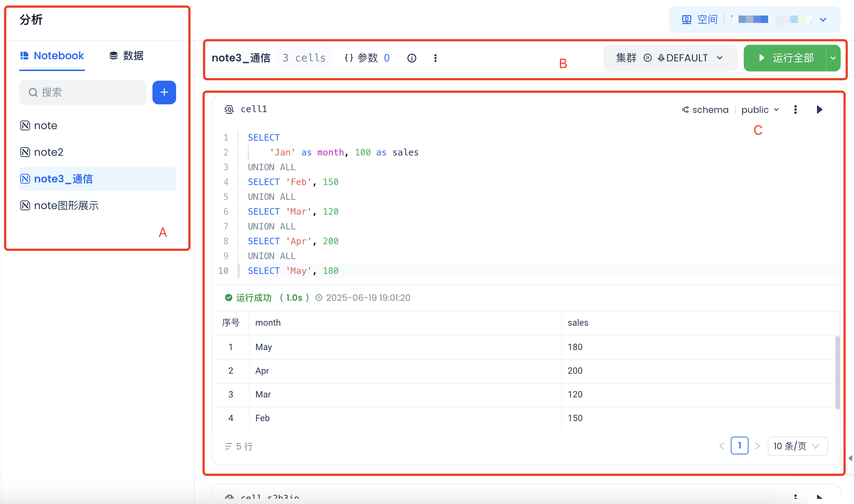Expand the 运行全部 dropdown arrow
854x504 pixels.
[833, 58]
